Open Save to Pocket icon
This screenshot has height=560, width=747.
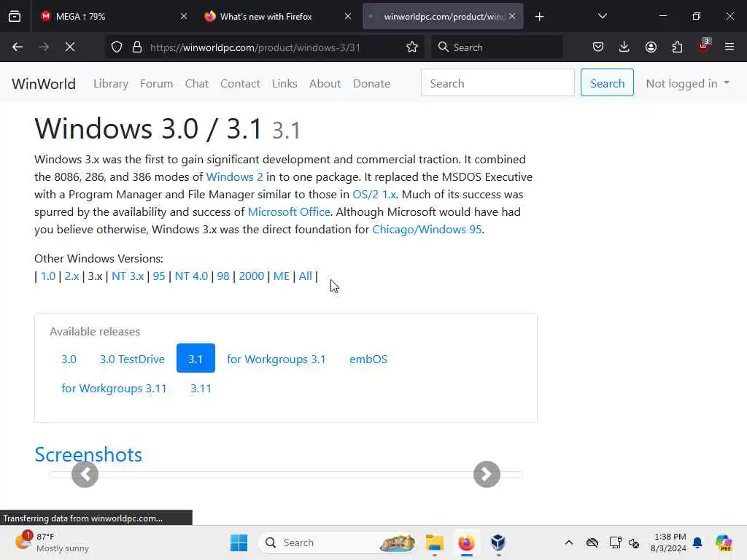[x=598, y=47]
